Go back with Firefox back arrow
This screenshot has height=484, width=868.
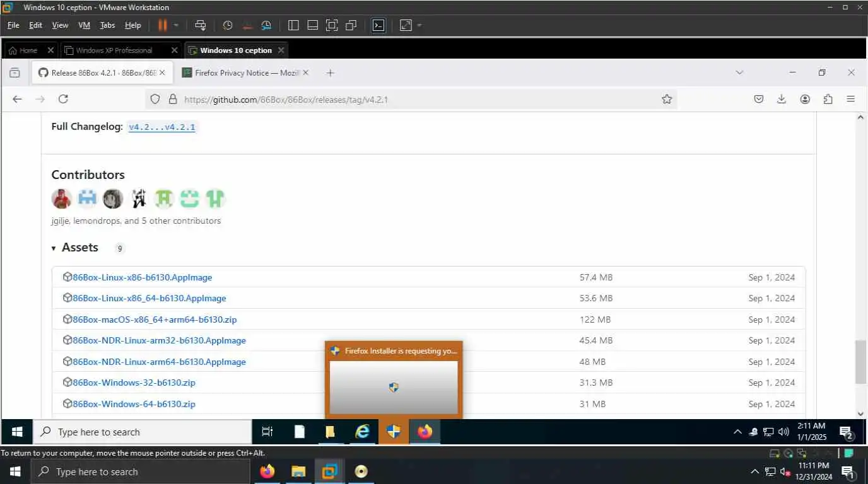click(x=17, y=99)
